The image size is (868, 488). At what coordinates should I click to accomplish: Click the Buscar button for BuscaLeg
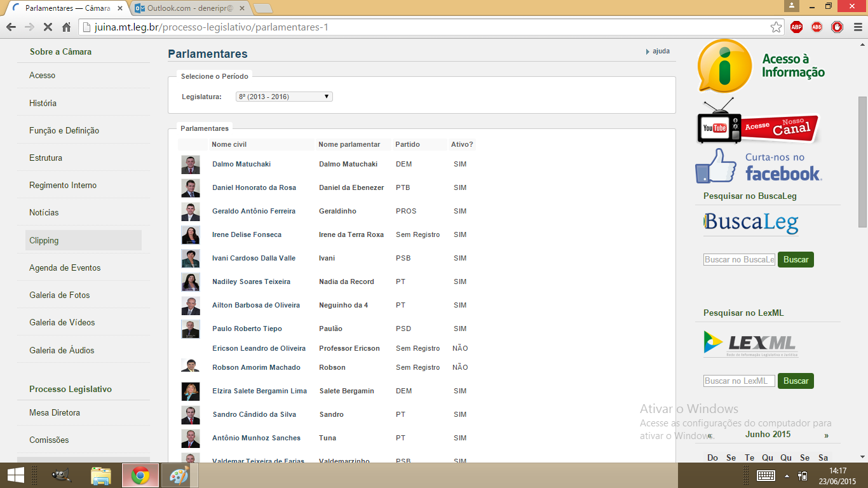[796, 259]
